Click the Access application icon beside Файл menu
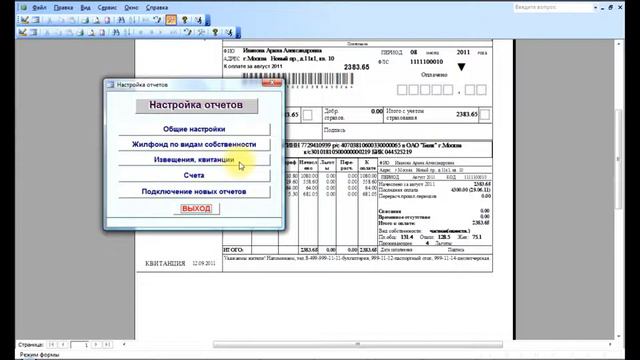 pos(23,7)
